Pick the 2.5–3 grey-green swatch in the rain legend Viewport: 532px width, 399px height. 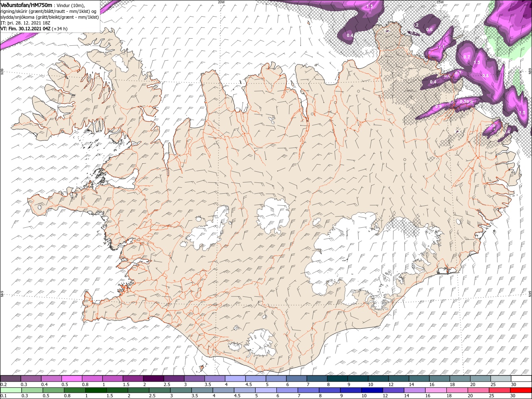coord(159,390)
